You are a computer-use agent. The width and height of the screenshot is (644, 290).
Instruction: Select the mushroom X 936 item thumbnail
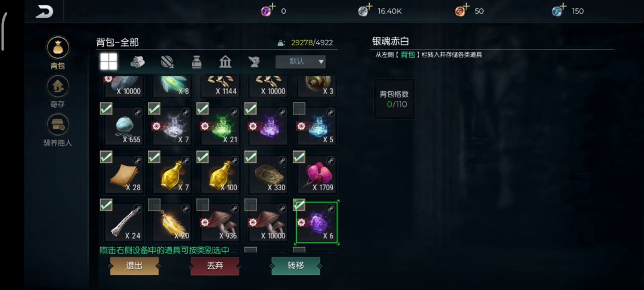pos(220,222)
